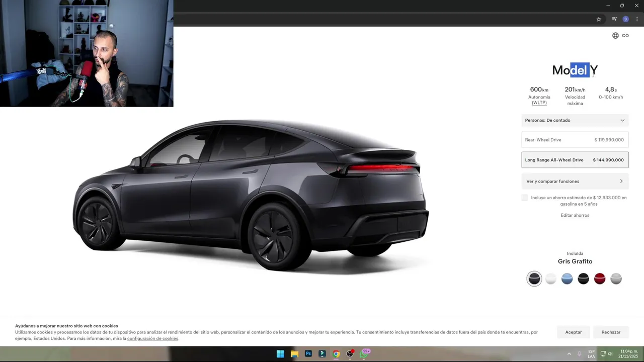
Task: Click the 4,8 s 0-100 km/h value
Action: (611, 90)
